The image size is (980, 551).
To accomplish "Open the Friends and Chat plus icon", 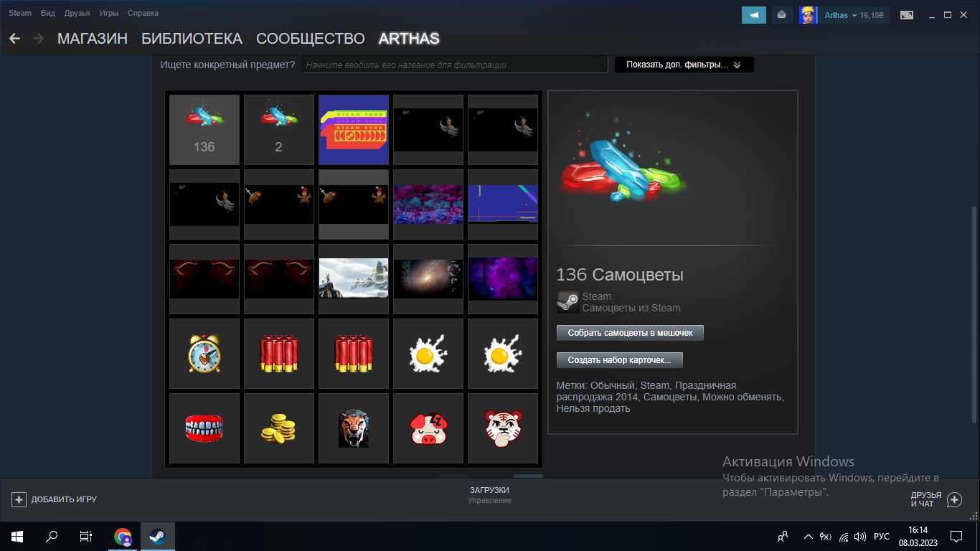I will (954, 499).
